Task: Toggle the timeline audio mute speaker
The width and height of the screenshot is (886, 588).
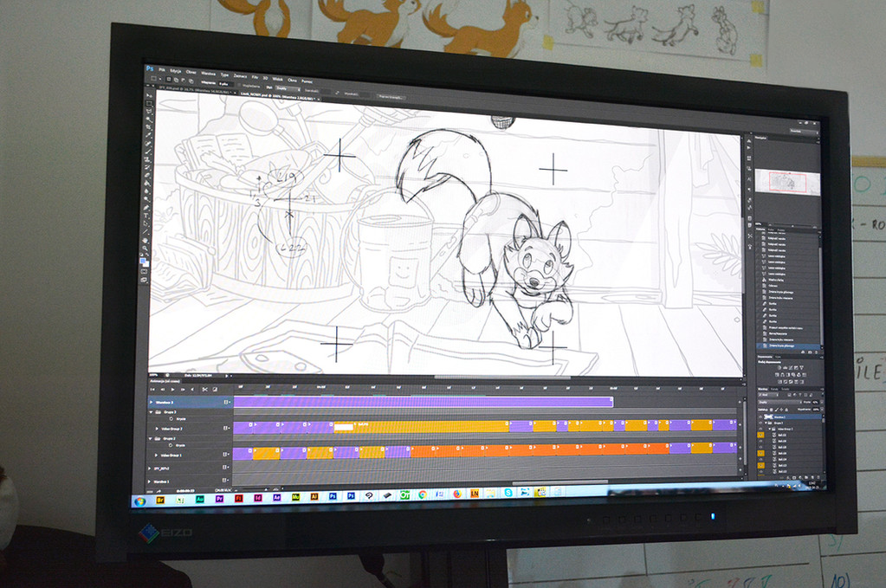Action: click(x=192, y=390)
